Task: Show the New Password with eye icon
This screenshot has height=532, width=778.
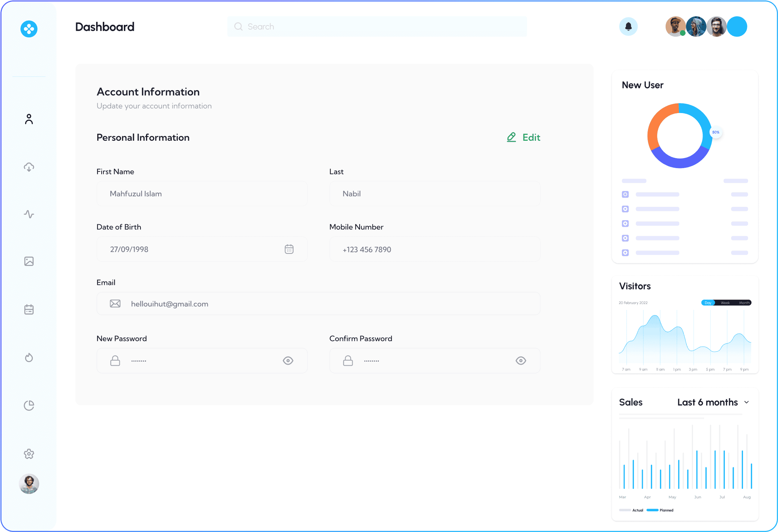Action: click(288, 361)
